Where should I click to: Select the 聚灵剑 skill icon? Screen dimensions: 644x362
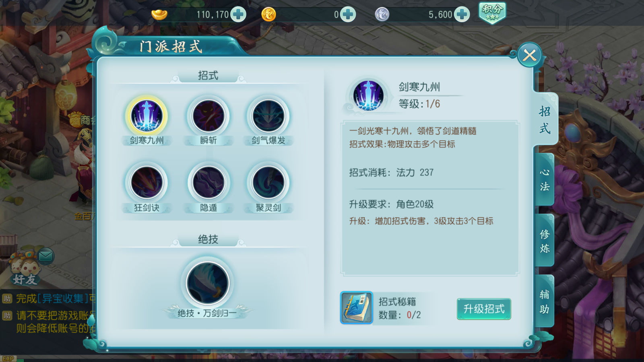[268, 183]
